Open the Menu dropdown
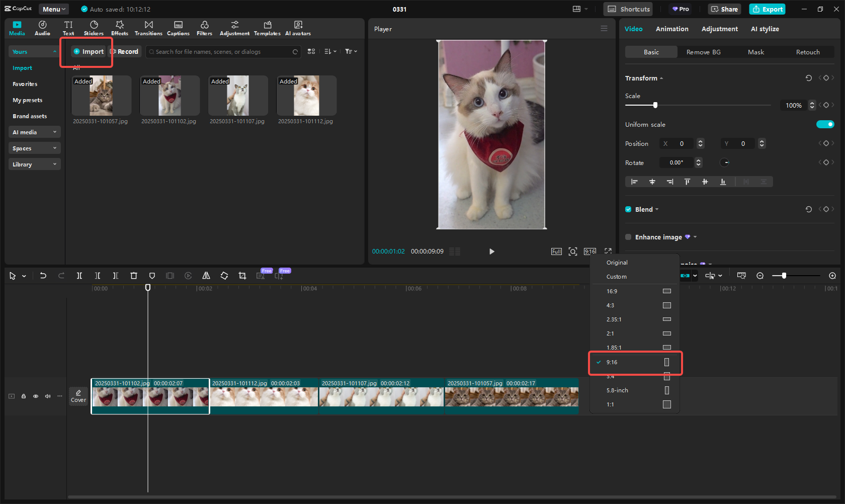Image resolution: width=845 pixels, height=504 pixels. coord(54,9)
